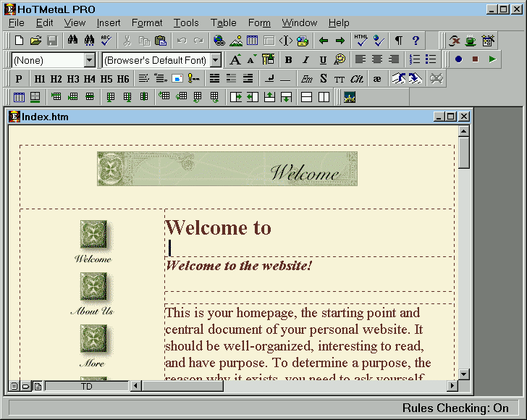This screenshot has height=420, width=527.
Task: Toggle show paragraph marks ¶
Action: (x=399, y=41)
